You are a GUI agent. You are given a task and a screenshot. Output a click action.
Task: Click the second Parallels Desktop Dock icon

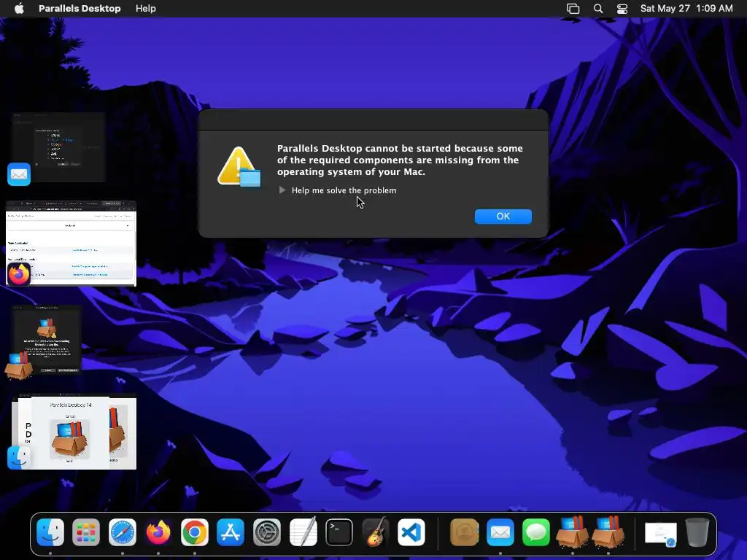click(608, 532)
